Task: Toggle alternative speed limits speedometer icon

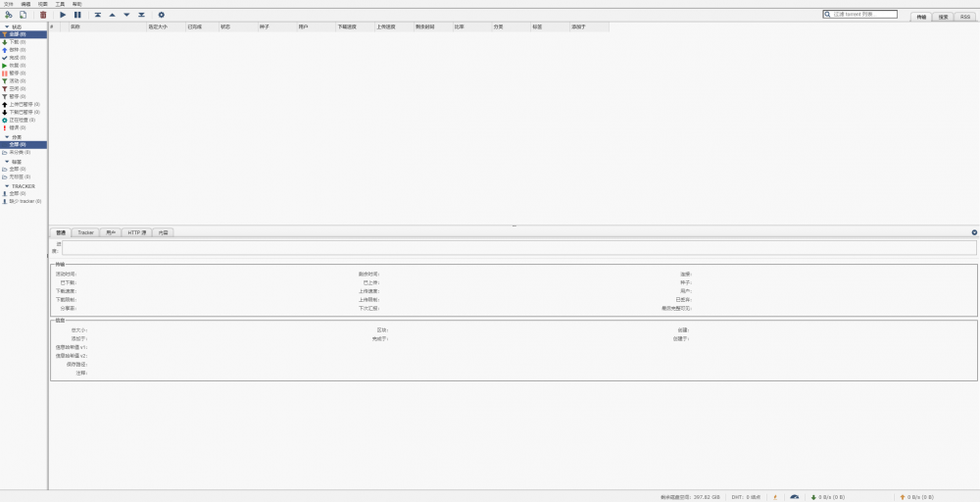Action: 795,497
